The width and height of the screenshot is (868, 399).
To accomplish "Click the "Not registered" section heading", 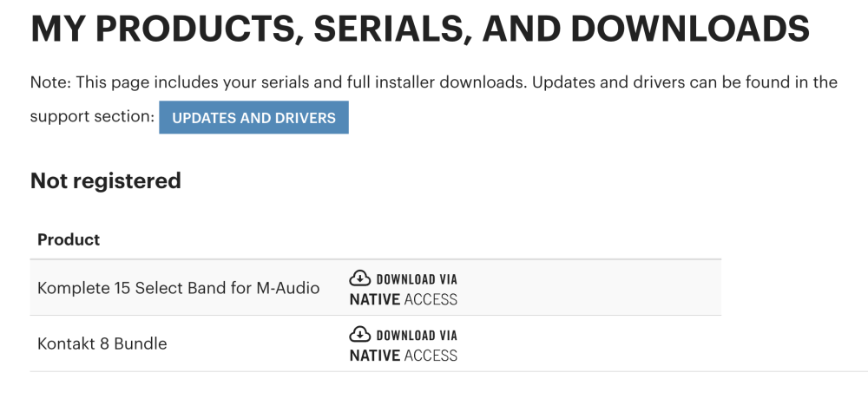I will [106, 181].
